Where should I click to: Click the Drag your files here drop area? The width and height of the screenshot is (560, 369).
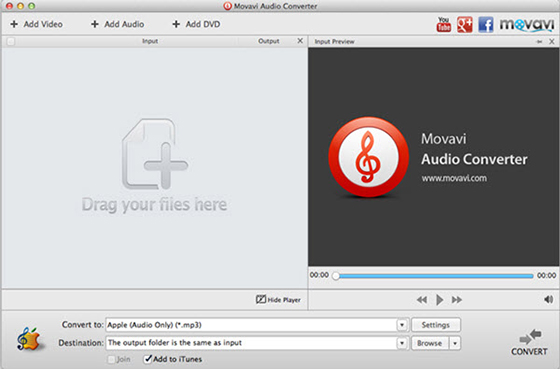click(154, 168)
